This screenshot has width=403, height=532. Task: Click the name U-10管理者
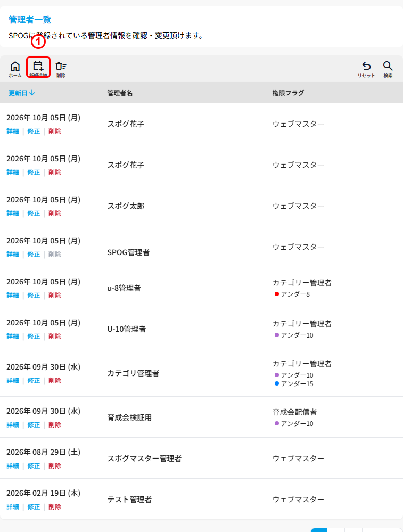[127, 329]
